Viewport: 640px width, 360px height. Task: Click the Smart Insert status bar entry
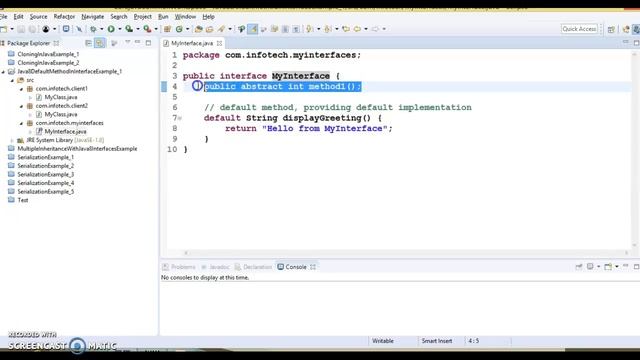pyautogui.click(x=437, y=341)
